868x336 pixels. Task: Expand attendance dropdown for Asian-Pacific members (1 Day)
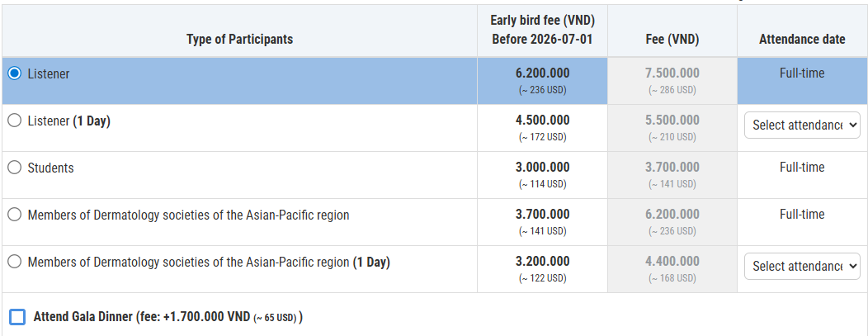click(x=802, y=266)
